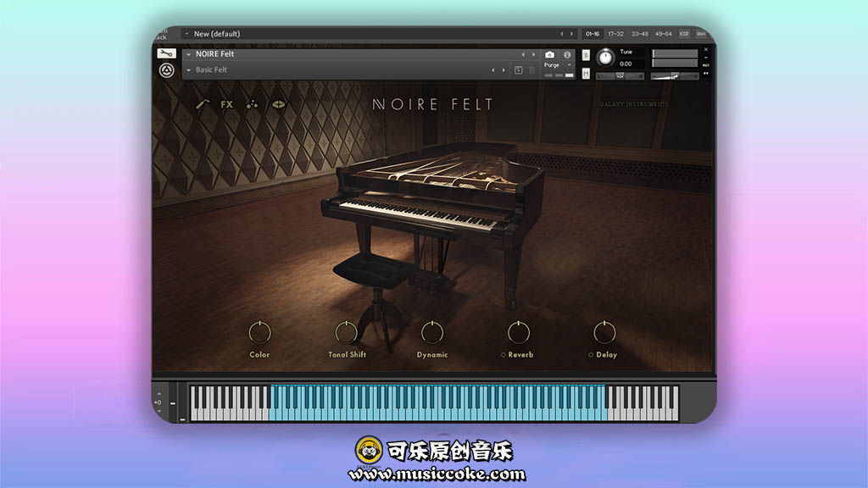Select next snapshot beside Basic Felt
The width and height of the screenshot is (868, 488).
coord(504,70)
